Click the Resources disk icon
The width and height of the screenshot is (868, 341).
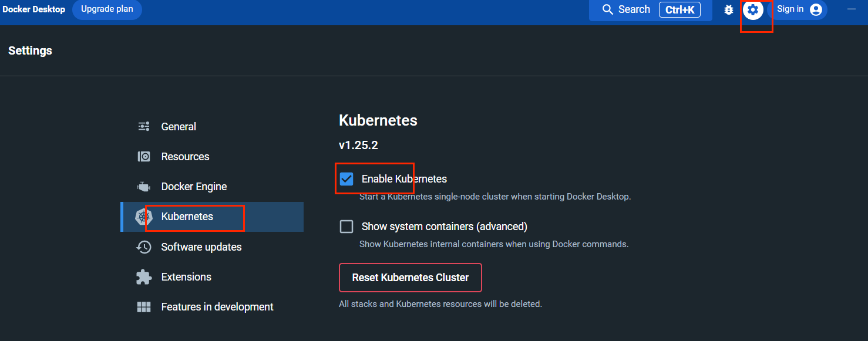[x=144, y=156]
